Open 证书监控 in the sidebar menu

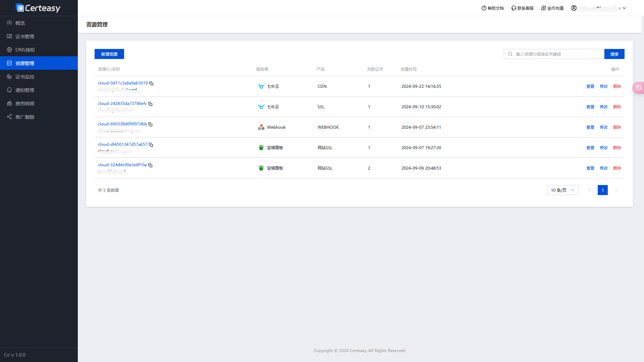coord(39,76)
